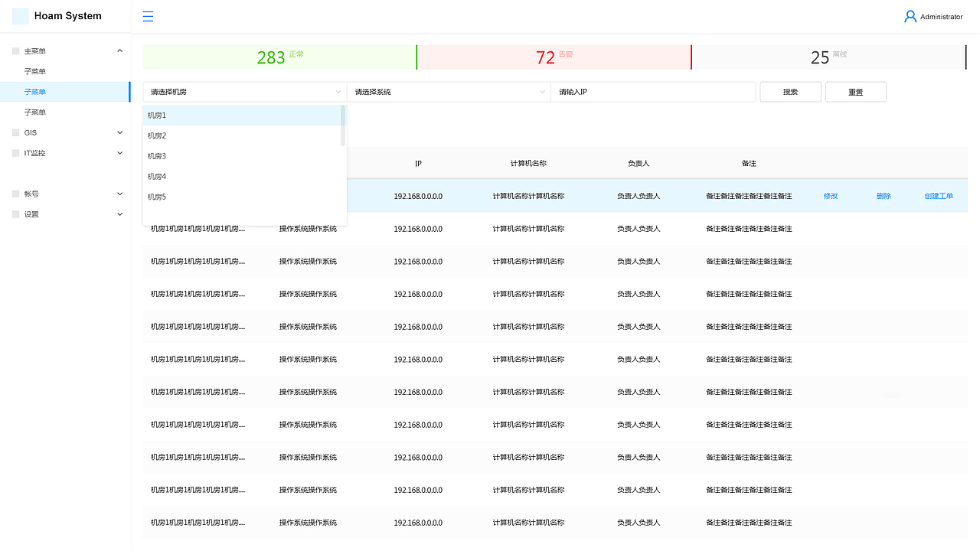Click the Administrator user avatar icon
The height and width of the screenshot is (551, 980).
pyautogui.click(x=910, y=16)
